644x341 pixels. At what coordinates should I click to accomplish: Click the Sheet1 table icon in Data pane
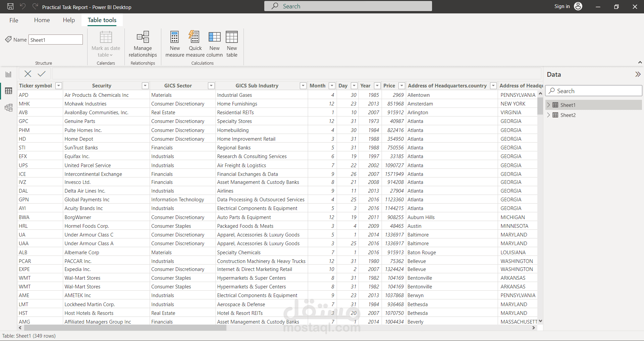click(x=555, y=105)
